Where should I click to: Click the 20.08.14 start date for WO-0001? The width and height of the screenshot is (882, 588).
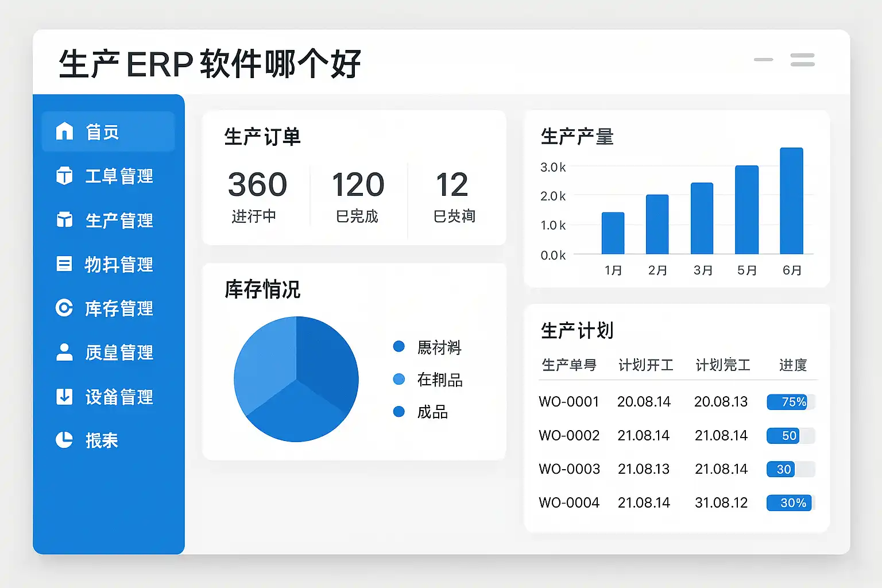coord(644,402)
